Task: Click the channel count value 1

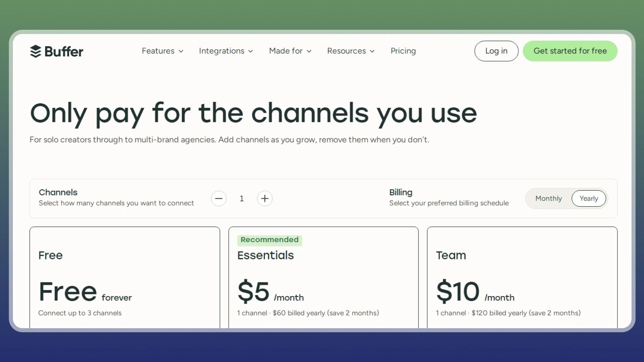Action: 242,198
